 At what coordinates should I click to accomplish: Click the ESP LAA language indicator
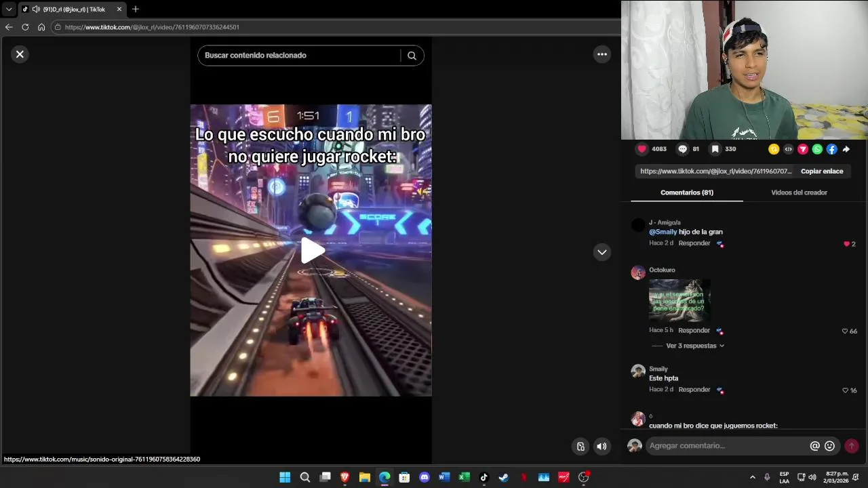click(784, 477)
